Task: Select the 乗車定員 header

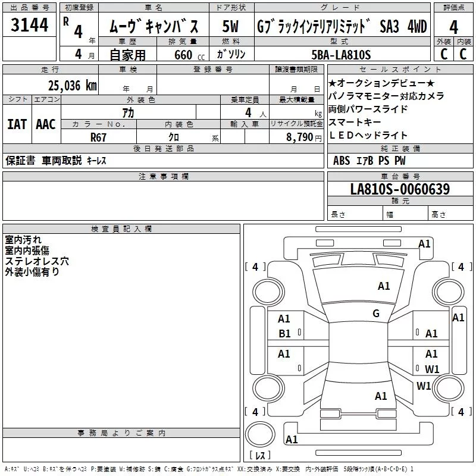Action: coord(245,99)
